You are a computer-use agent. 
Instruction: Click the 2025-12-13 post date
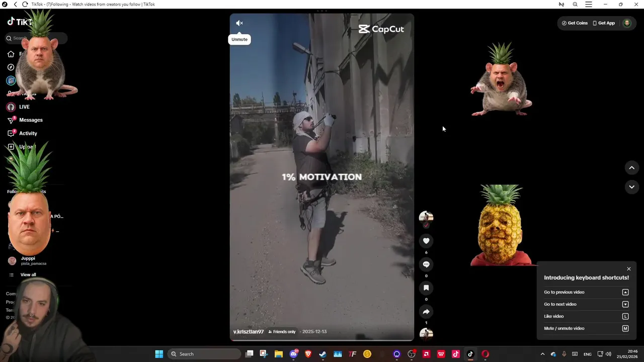(314, 332)
